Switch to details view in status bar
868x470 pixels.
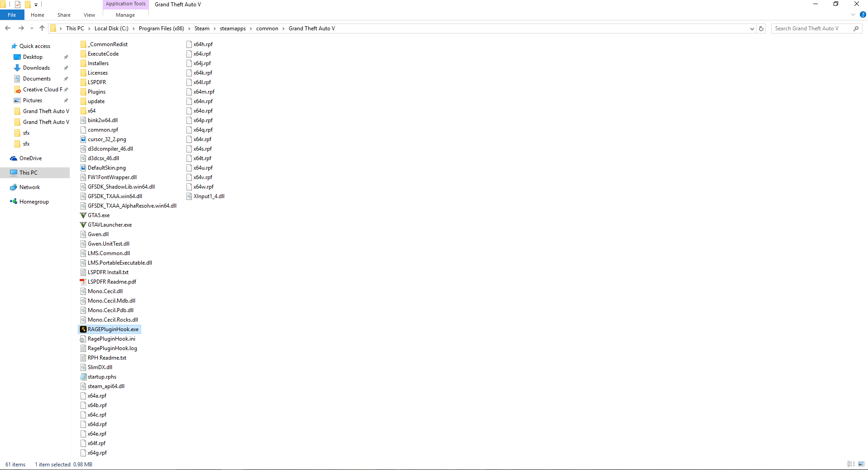tap(851, 464)
